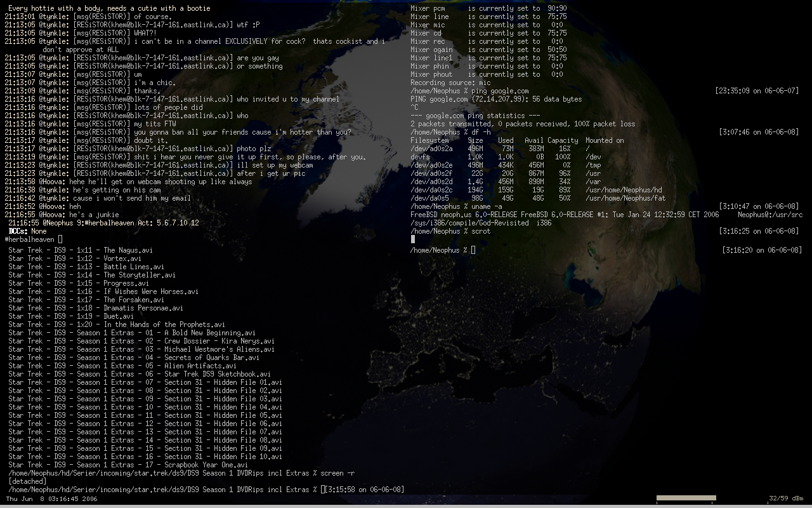The width and height of the screenshot is (812, 508).
Task: Click file 1x13 - Battle Lines.avi
Action: pyautogui.click(x=86, y=267)
